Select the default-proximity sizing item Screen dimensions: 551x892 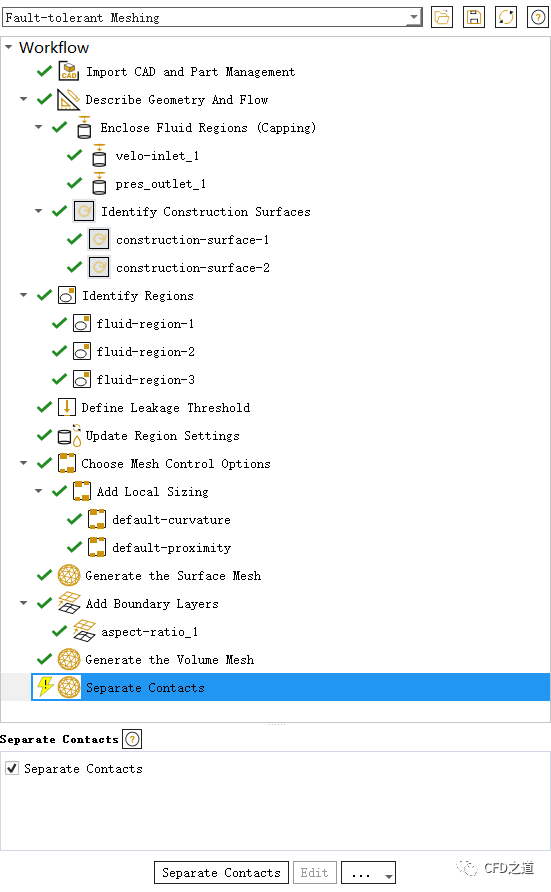(172, 548)
